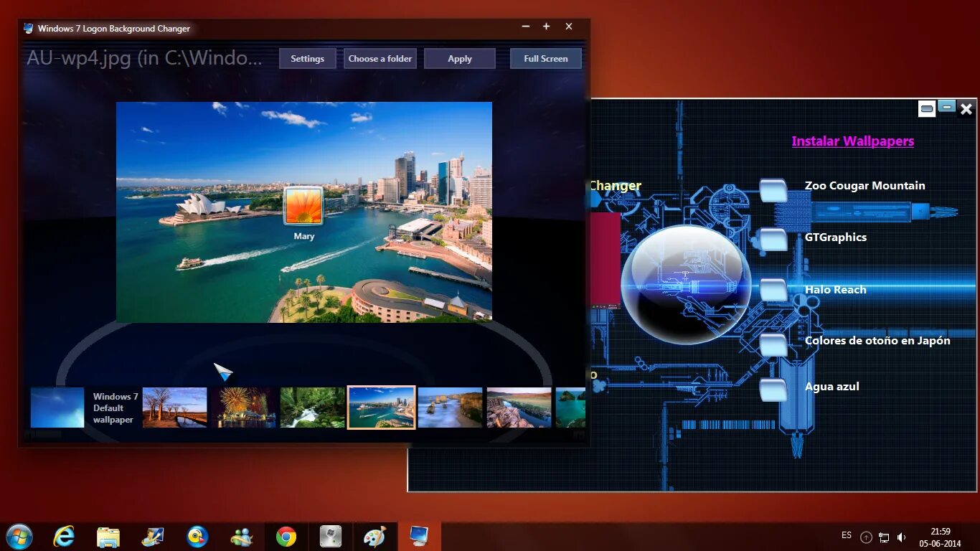Click the person-with-picture taskbar icon
Image resolution: width=980 pixels, height=551 pixels.
(153, 537)
